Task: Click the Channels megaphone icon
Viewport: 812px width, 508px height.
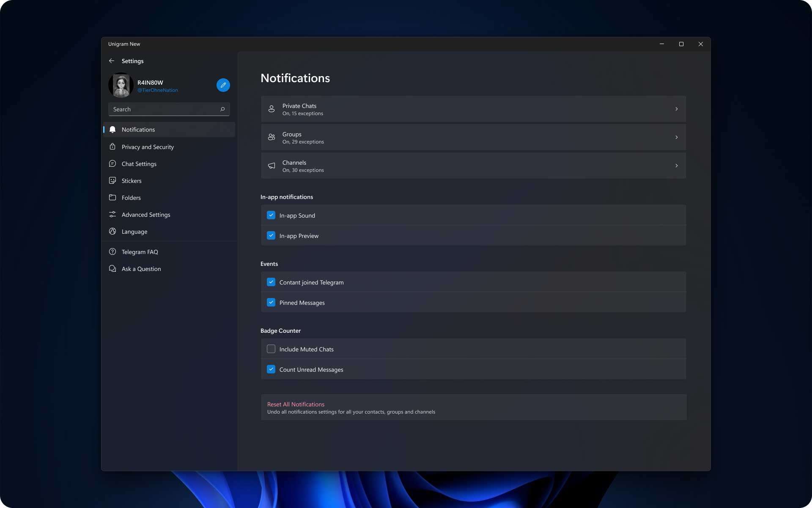Action: click(272, 166)
